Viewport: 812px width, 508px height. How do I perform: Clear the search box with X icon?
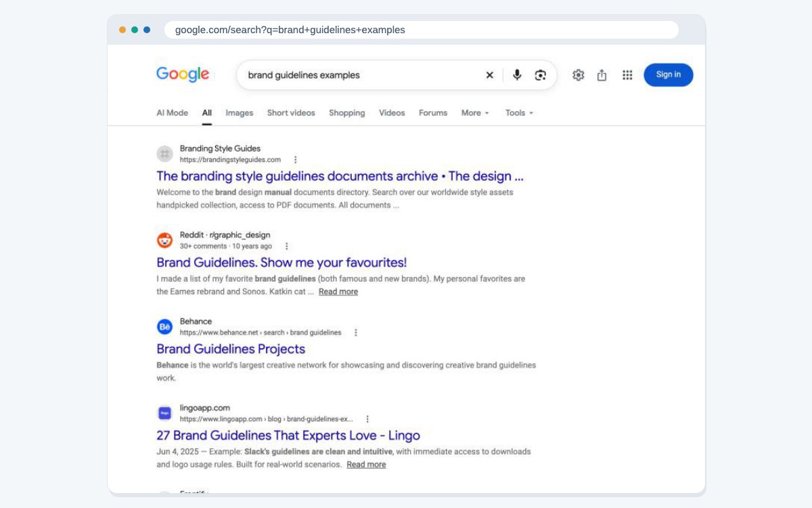click(490, 75)
